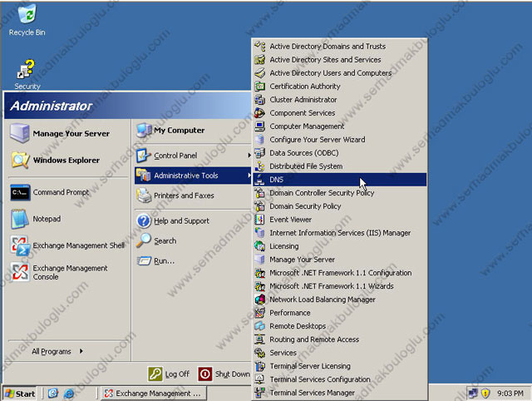This screenshot has height=401, width=532.
Task: Open Domain Controller Security Policy
Action: point(340,193)
